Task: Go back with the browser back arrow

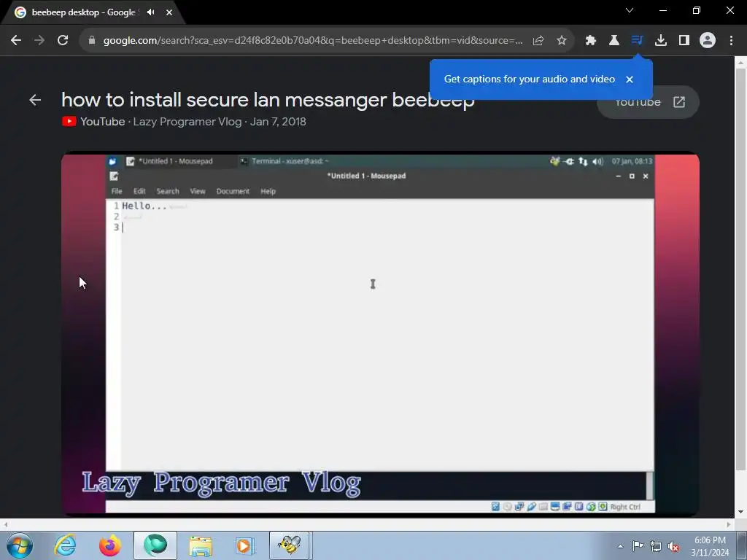Action: point(16,41)
